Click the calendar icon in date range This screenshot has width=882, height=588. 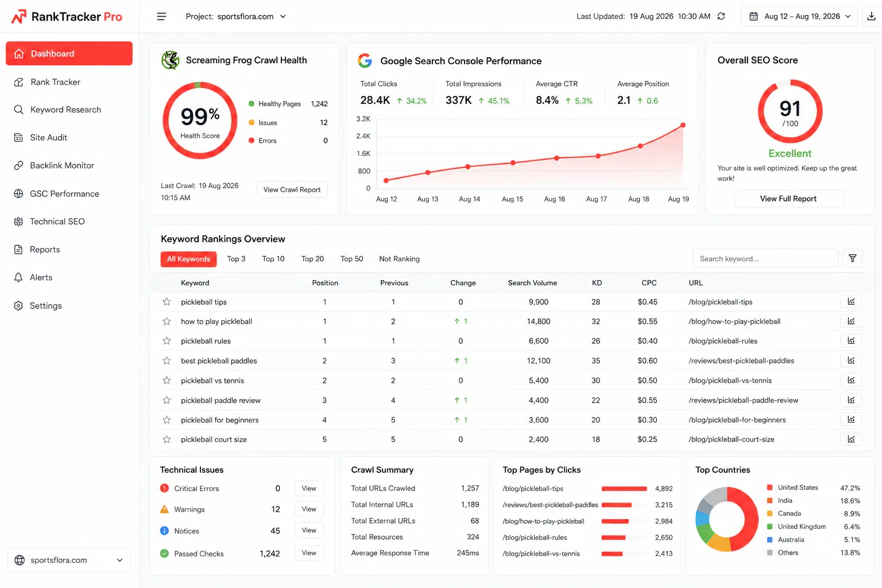pos(753,17)
